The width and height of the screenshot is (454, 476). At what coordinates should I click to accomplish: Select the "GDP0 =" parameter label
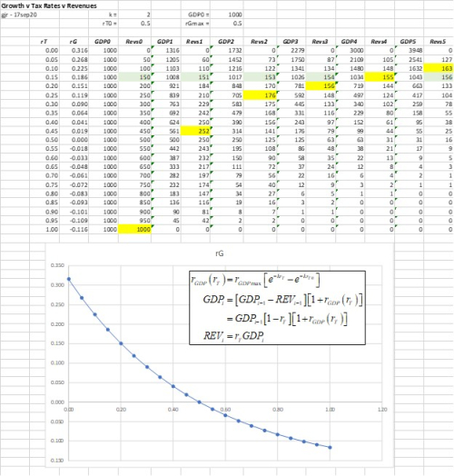tap(199, 15)
